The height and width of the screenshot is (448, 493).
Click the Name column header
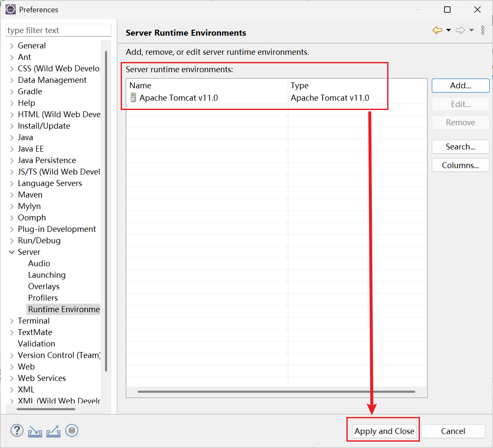click(207, 85)
